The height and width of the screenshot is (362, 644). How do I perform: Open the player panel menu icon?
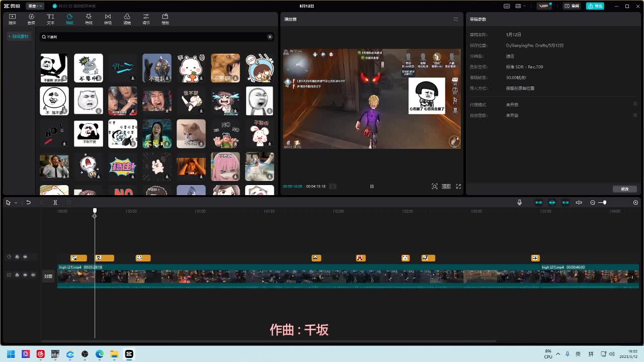coord(456,19)
